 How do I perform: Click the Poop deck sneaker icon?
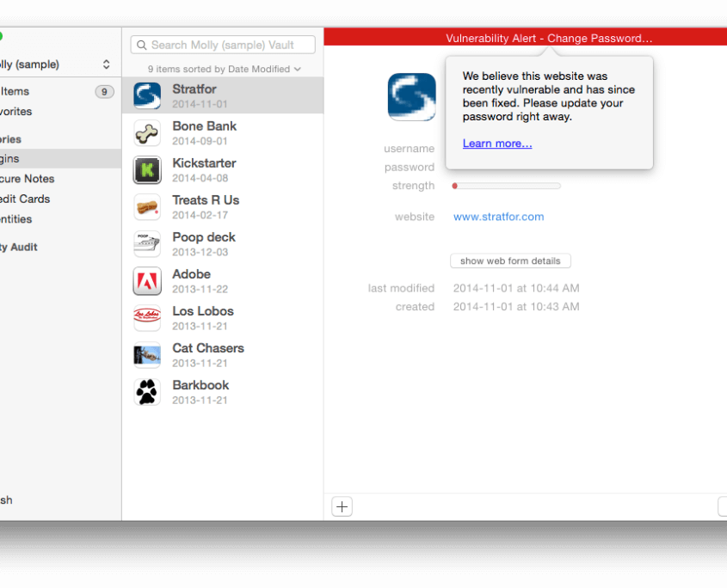tap(146, 243)
